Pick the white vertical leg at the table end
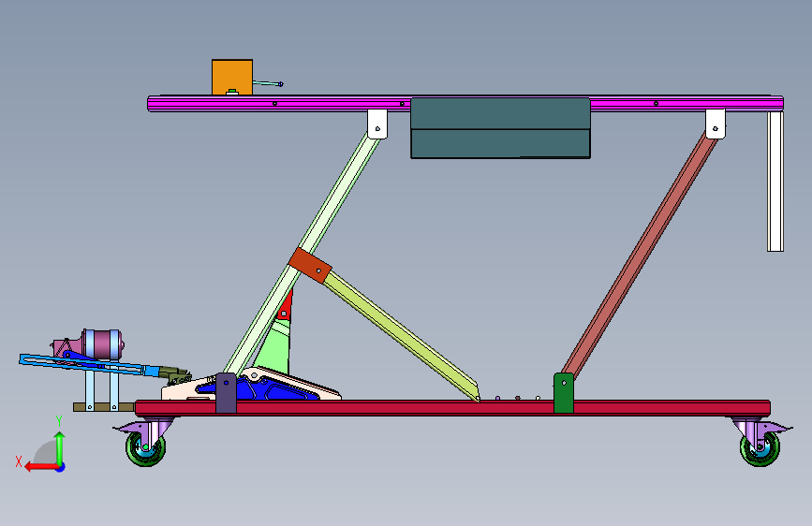Image resolution: width=812 pixels, height=526 pixels. pos(775,182)
